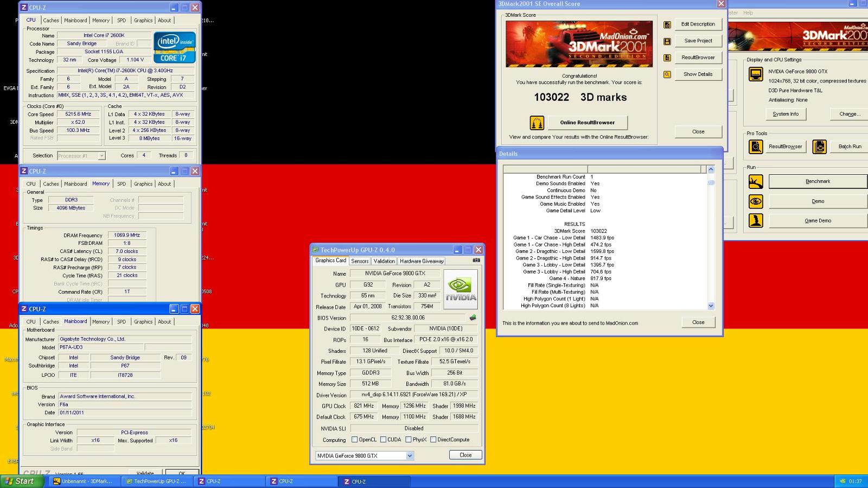Click the GPU-Z screenshot camera icon

pyautogui.click(x=476, y=261)
